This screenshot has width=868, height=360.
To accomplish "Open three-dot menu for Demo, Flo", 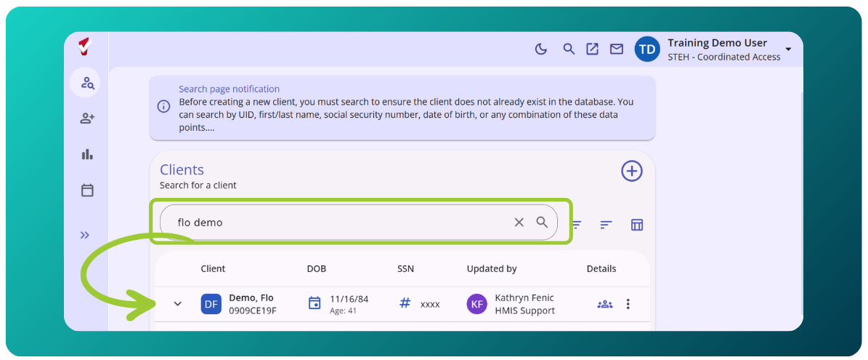I will 628,304.
